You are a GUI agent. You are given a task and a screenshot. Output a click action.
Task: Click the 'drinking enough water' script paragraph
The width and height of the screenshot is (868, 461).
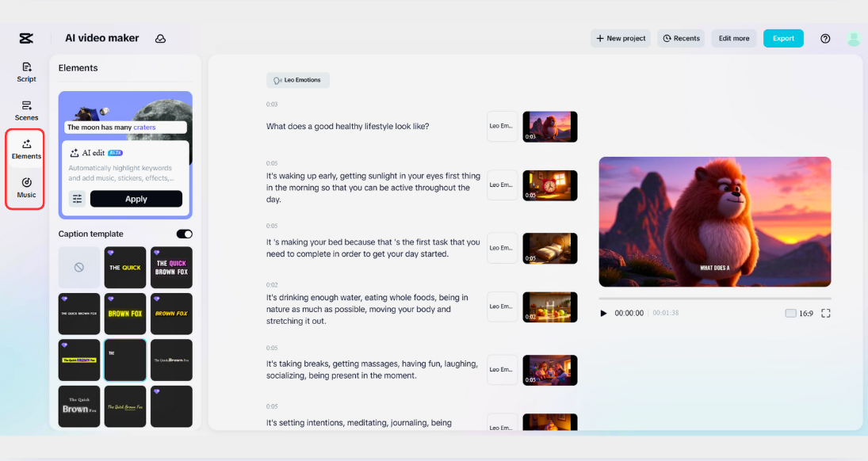coord(368,310)
